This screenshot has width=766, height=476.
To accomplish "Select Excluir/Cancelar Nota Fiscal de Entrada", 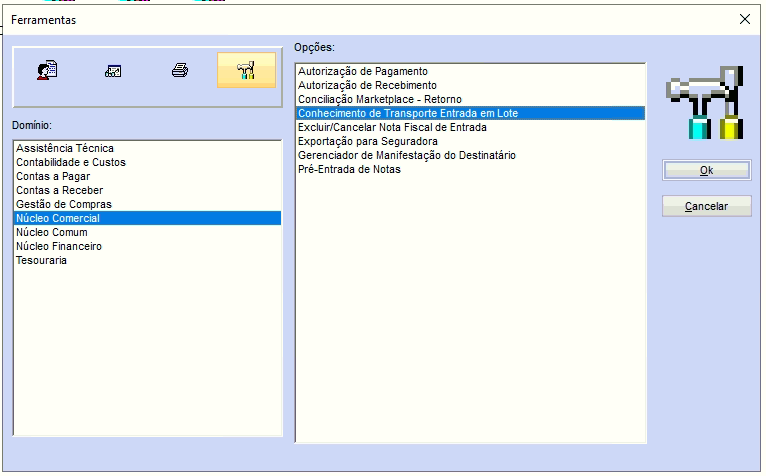I will [x=392, y=128].
